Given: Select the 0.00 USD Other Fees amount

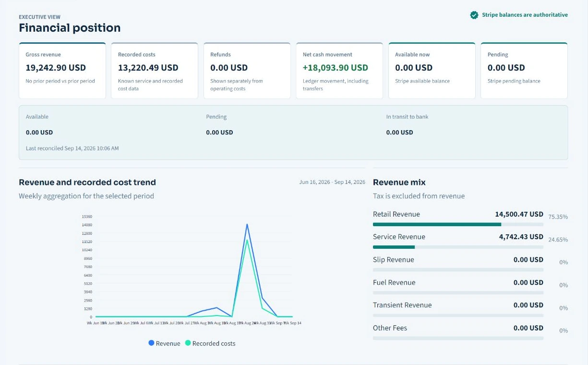Looking at the screenshot, I should (x=528, y=328).
